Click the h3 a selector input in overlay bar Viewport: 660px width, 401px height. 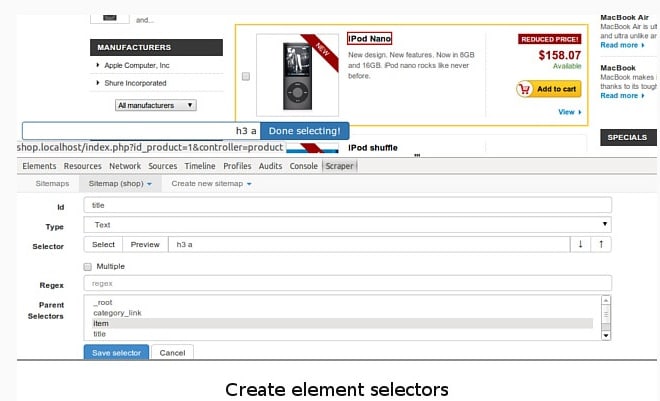click(141, 131)
